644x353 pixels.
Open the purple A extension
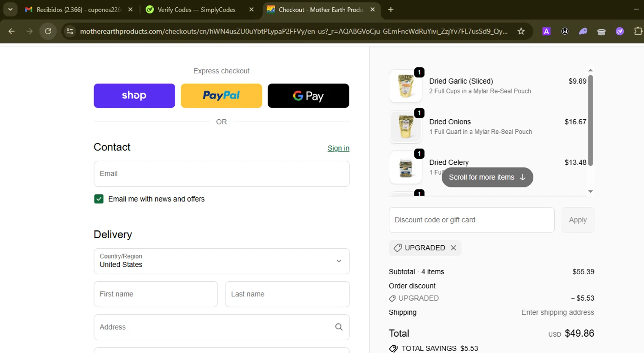coord(546,31)
